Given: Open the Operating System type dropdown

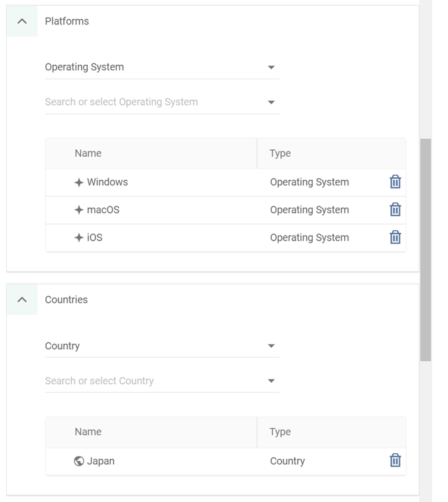Looking at the screenshot, I should 162,67.
